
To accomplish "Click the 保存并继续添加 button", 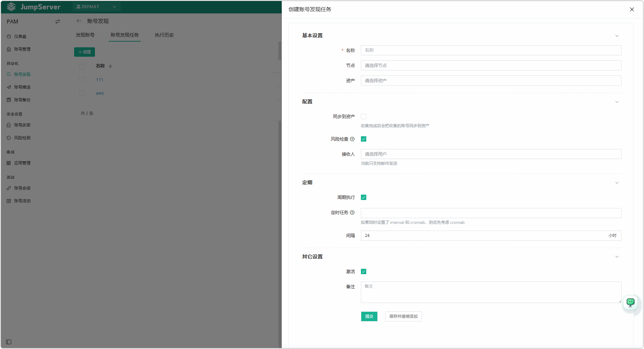I will [404, 316].
